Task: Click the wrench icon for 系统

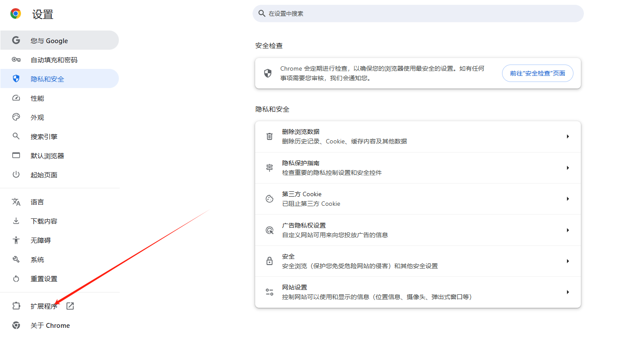Action: pos(16,259)
